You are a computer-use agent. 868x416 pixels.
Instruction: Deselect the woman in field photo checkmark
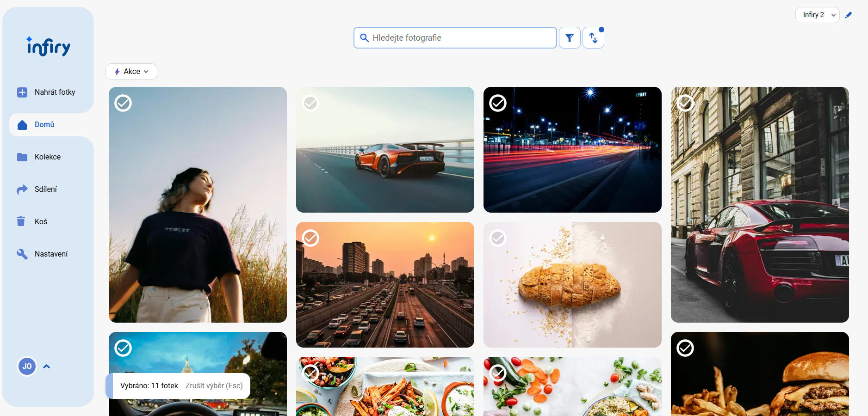click(123, 103)
